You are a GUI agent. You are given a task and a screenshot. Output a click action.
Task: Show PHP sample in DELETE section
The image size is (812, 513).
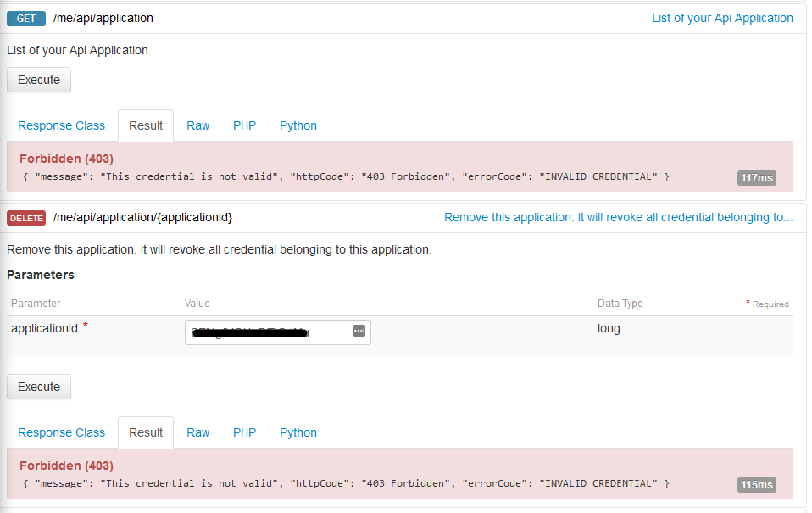pyautogui.click(x=244, y=432)
